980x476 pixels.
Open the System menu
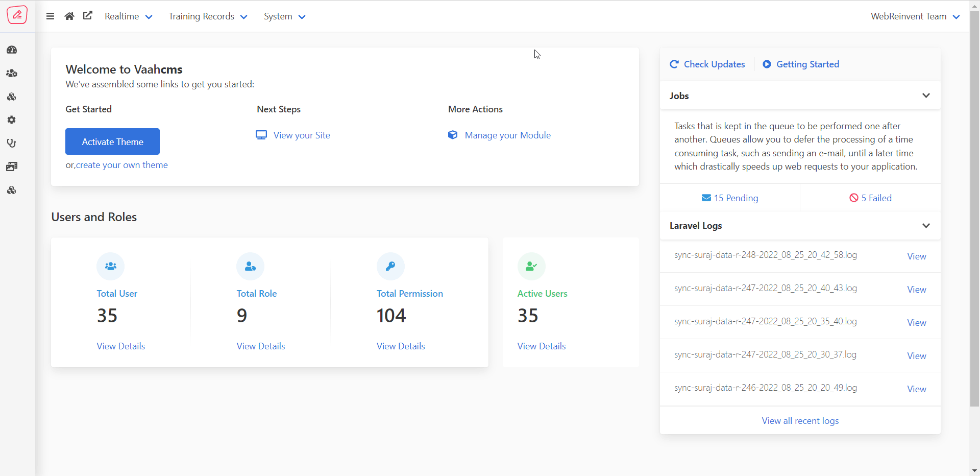pyautogui.click(x=284, y=16)
